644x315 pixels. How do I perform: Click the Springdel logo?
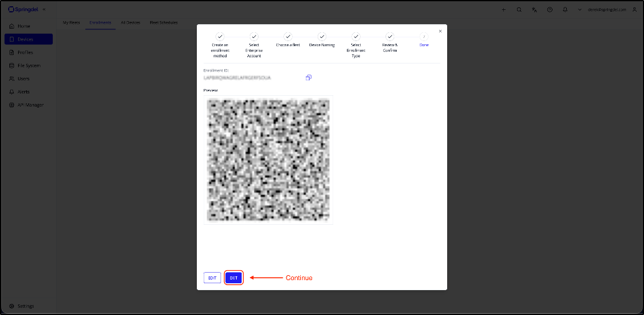pyautogui.click(x=24, y=9)
